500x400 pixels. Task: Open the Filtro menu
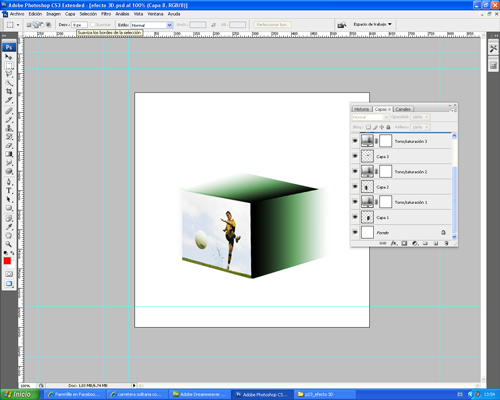tap(106, 14)
